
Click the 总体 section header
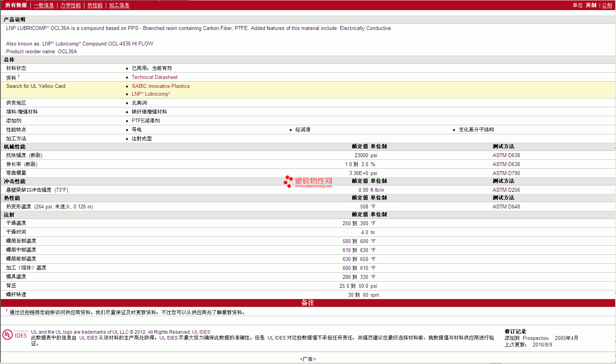(x=9, y=60)
